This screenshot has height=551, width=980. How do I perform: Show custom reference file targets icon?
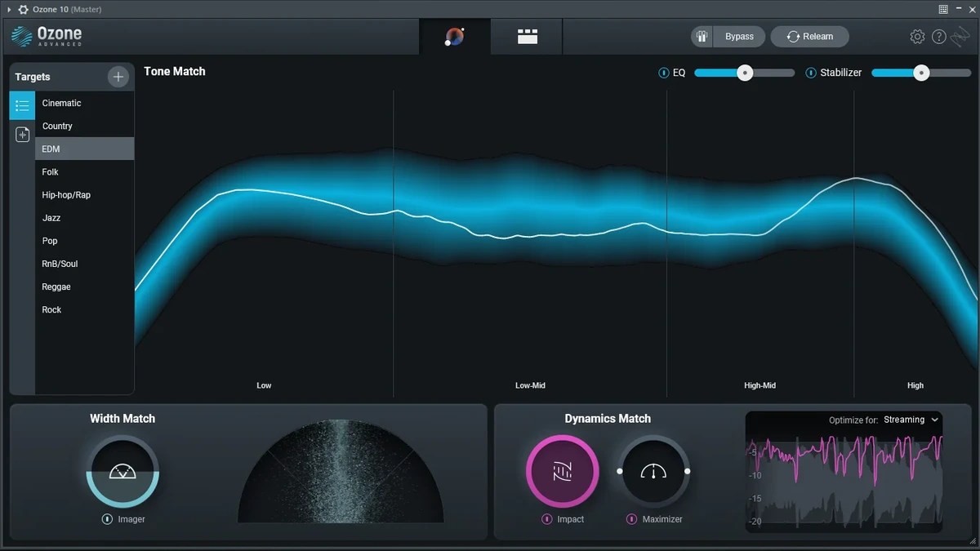[22, 135]
